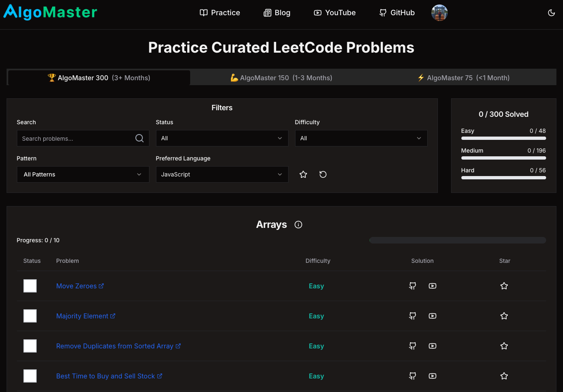Toggle starred problems filter

click(x=303, y=174)
